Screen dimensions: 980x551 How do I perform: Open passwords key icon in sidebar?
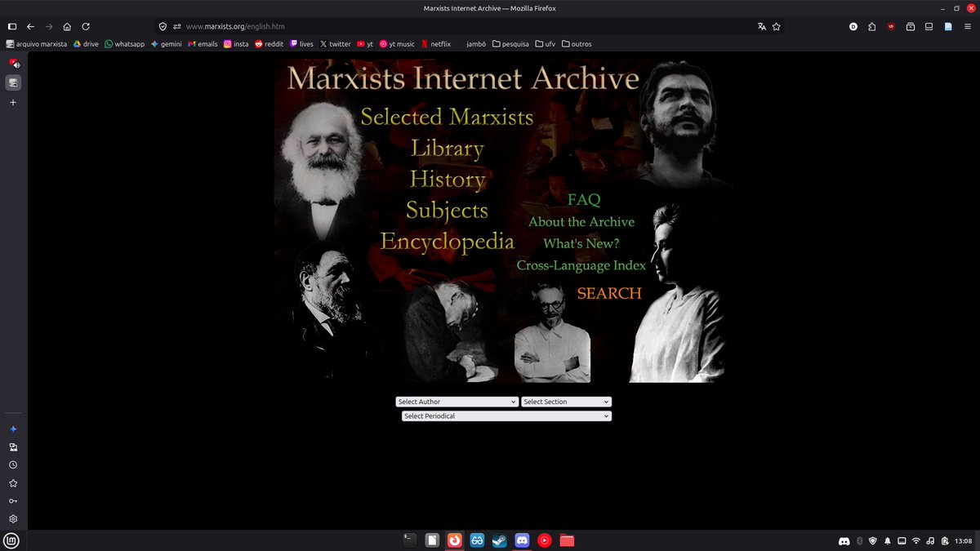pyautogui.click(x=13, y=501)
